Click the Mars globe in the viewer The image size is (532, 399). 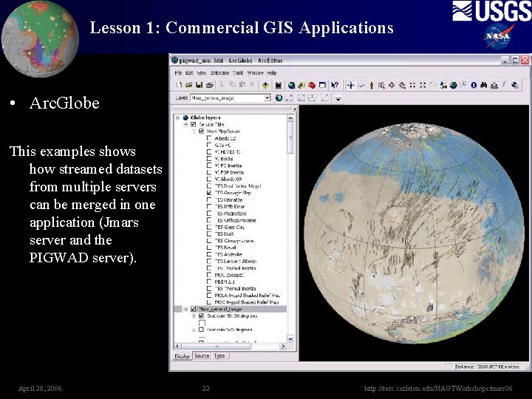(x=414, y=233)
